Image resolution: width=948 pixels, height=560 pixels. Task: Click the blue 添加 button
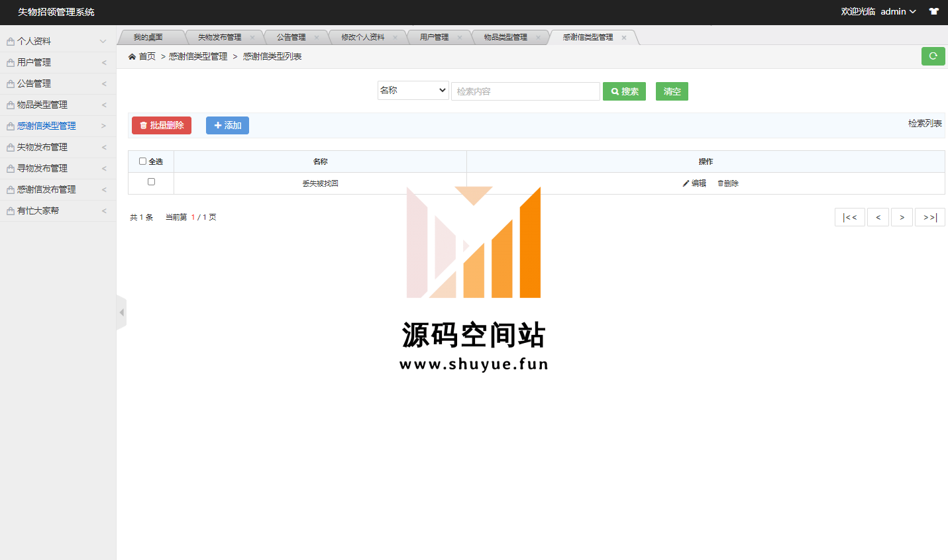click(x=227, y=125)
